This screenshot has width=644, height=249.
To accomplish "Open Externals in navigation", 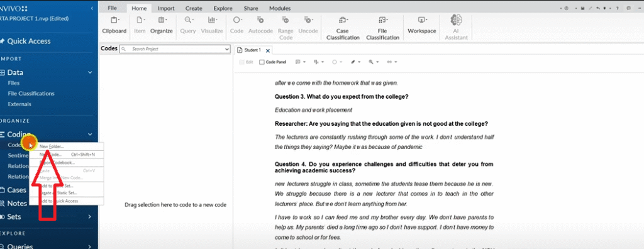I will 19,104.
